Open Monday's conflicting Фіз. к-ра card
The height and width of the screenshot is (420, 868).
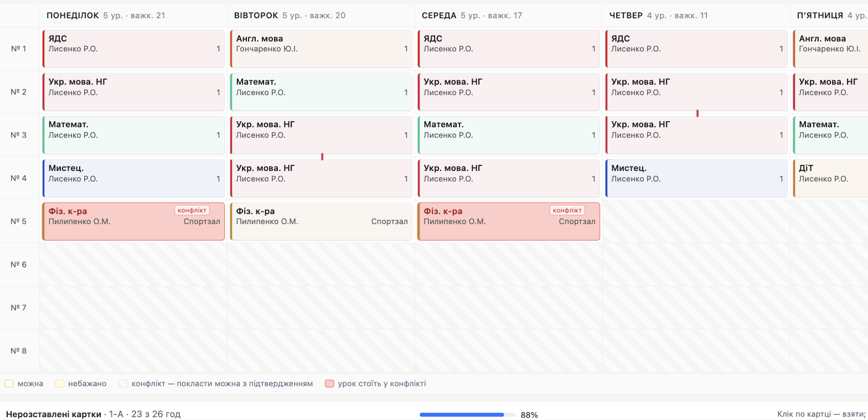133,221
